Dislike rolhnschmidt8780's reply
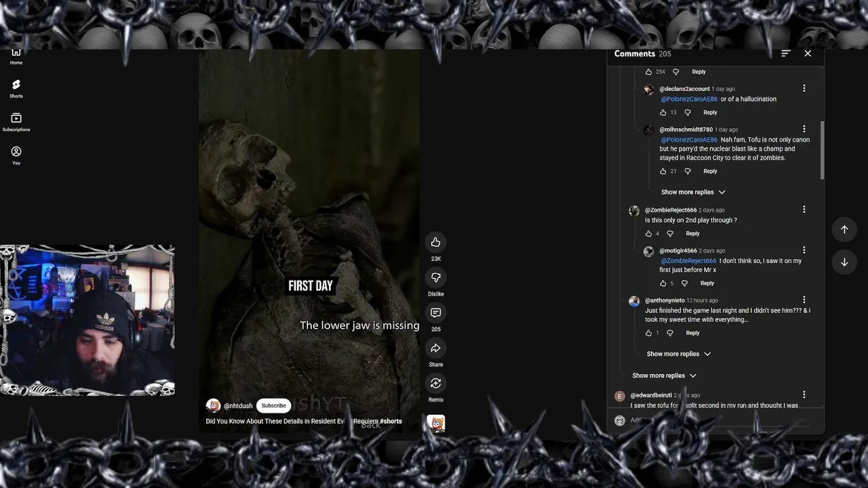 pos(687,171)
